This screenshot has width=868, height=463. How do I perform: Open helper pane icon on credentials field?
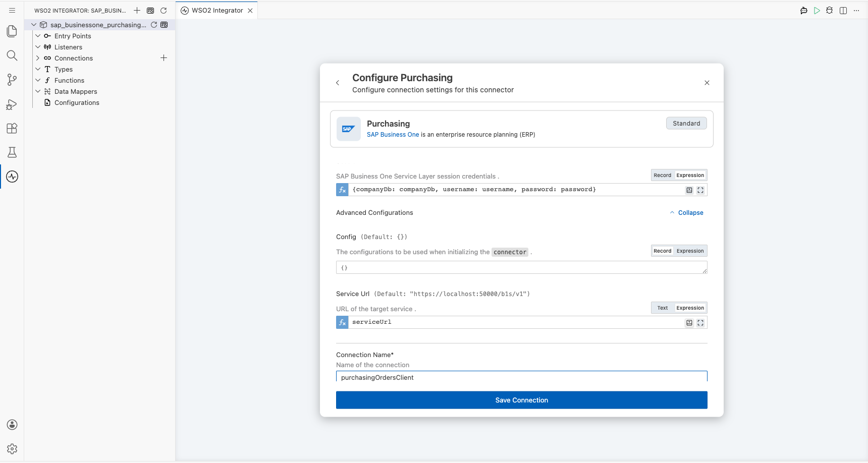[689, 190]
